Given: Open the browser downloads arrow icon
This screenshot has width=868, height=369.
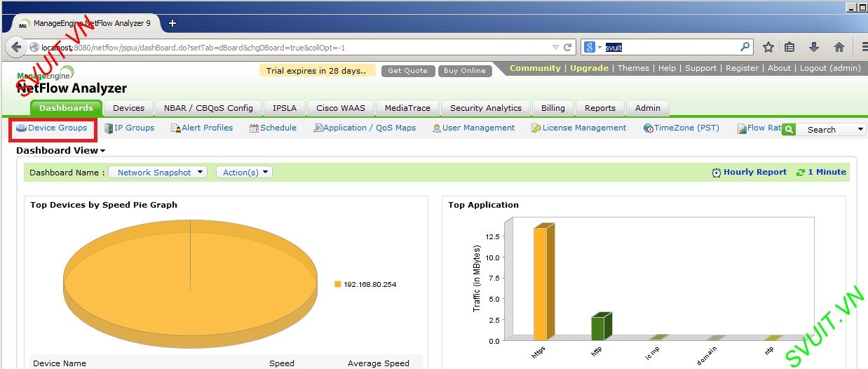Looking at the screenshot, I should point(814,47).
